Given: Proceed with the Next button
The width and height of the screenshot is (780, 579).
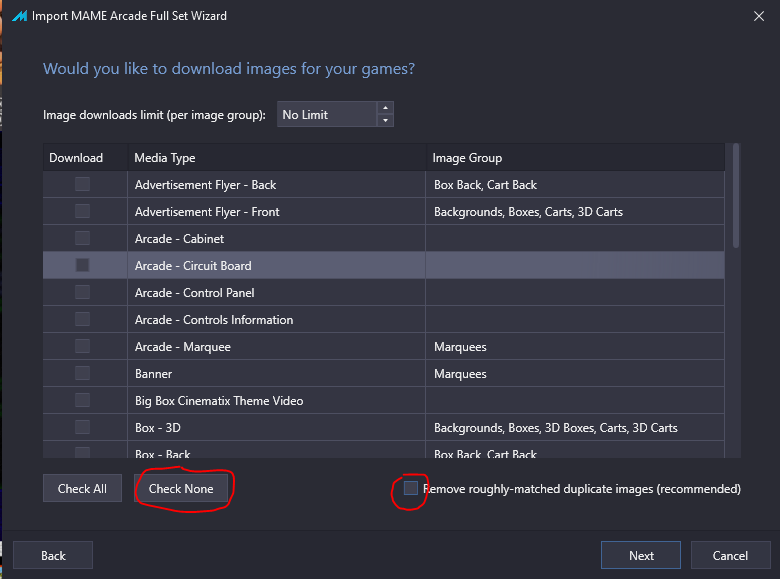Looking at the screenshot, I should coord(641,555).
